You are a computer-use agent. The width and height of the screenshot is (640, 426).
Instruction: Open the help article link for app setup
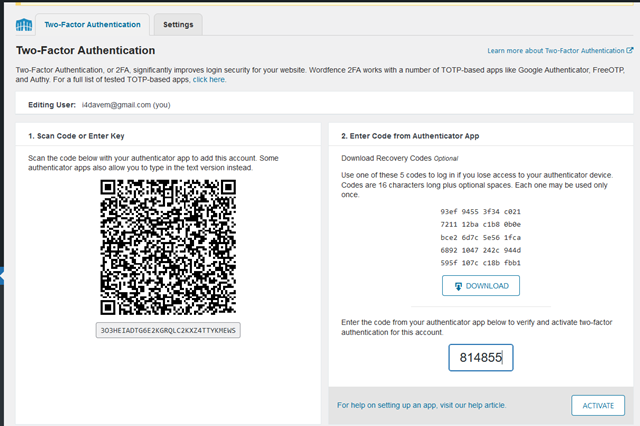pyautogui.click(x=422, y=405)
